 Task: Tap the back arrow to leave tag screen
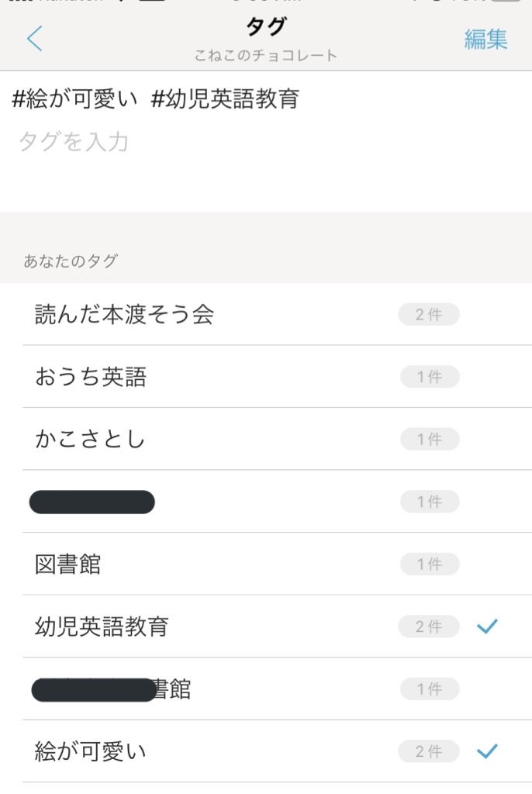click(x=34, y=37)
